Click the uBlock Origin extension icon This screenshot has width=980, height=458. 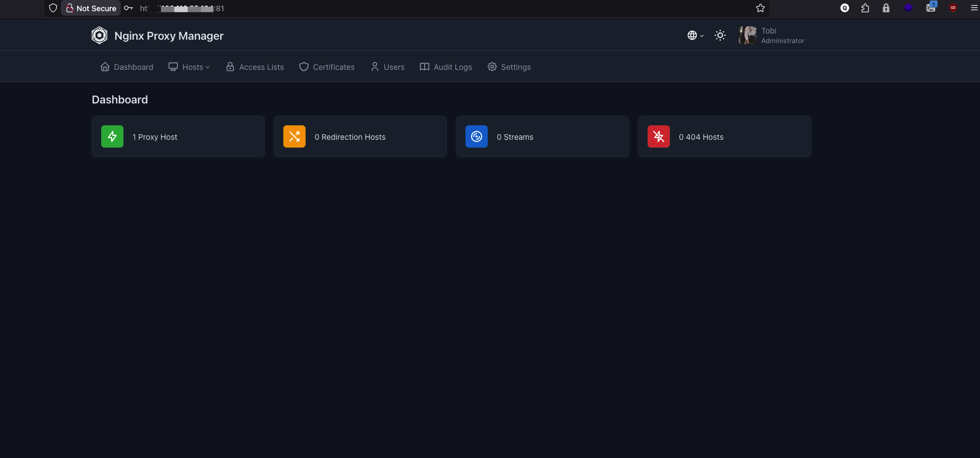pyautogui.click(x=953, y=8)
